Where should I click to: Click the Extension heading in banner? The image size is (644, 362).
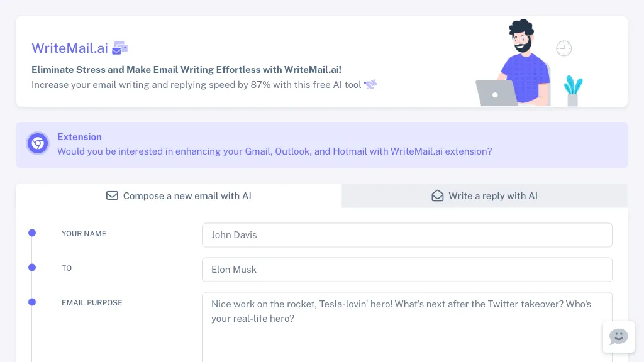[x=79, y=137]
